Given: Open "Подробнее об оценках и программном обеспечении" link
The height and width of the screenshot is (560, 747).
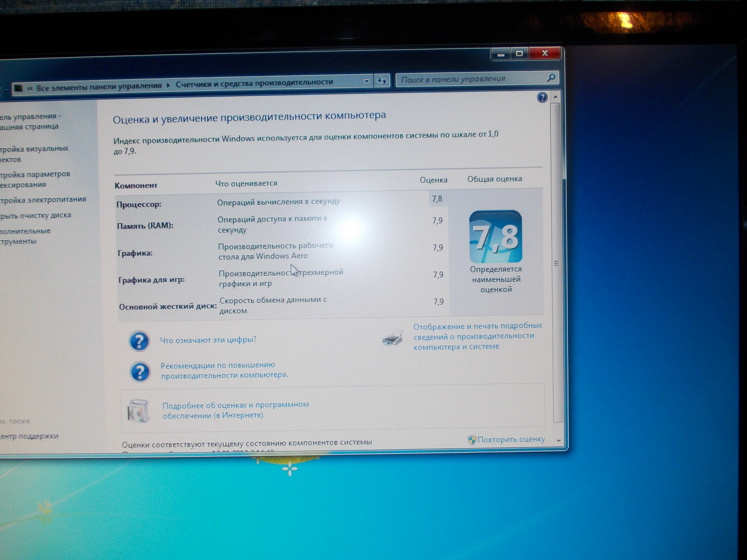Looking at the screenshot, I should click(236, 410).
